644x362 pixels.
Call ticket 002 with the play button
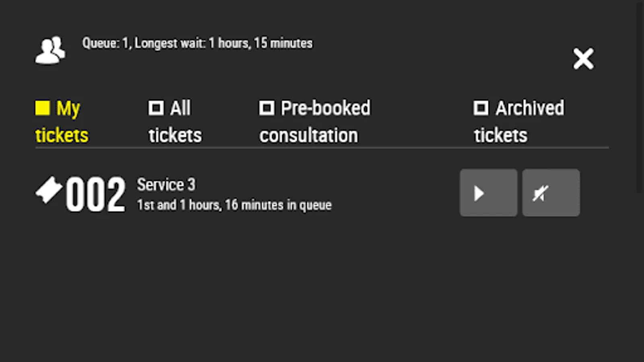point(488,193)
